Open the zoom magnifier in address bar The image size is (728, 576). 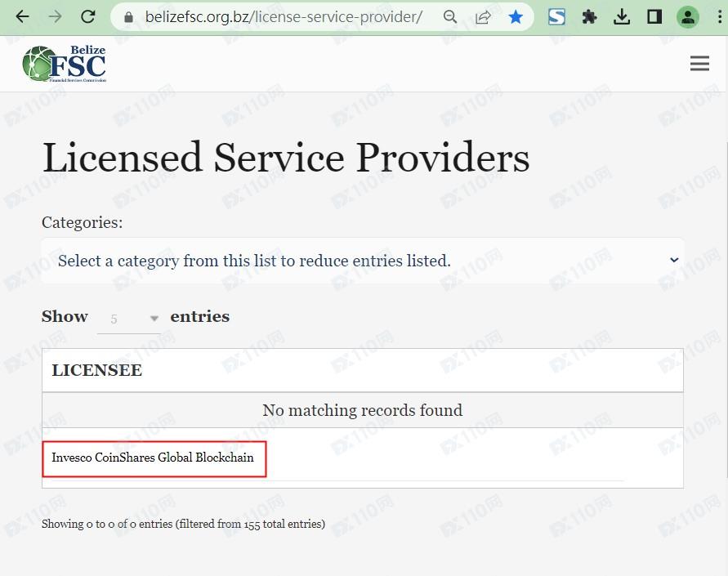[x=450, y=17]
